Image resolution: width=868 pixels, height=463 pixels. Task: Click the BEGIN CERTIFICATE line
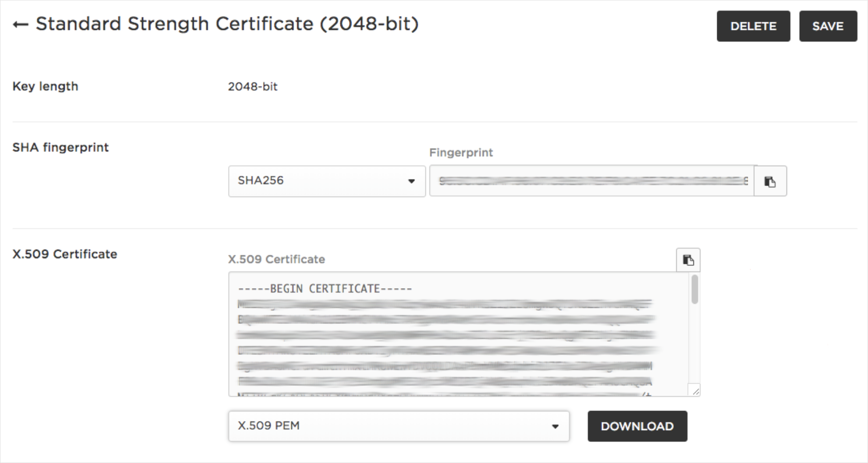(325, 289)
